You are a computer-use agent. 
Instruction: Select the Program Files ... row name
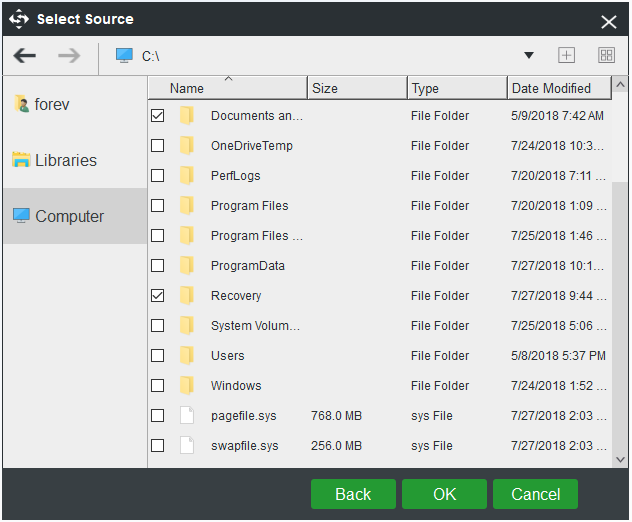click(257, 235)
